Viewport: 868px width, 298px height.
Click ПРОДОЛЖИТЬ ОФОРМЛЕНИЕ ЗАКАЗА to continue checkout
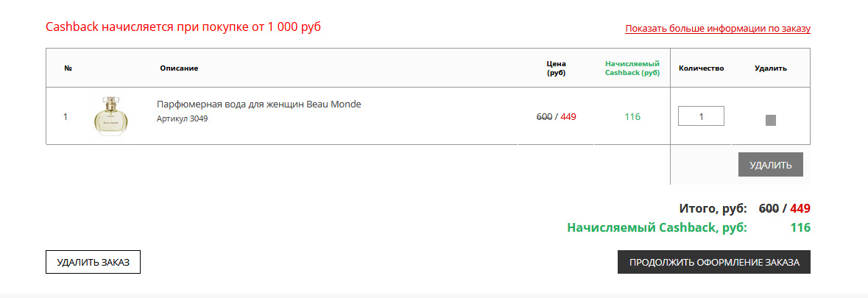click(714, 262)
